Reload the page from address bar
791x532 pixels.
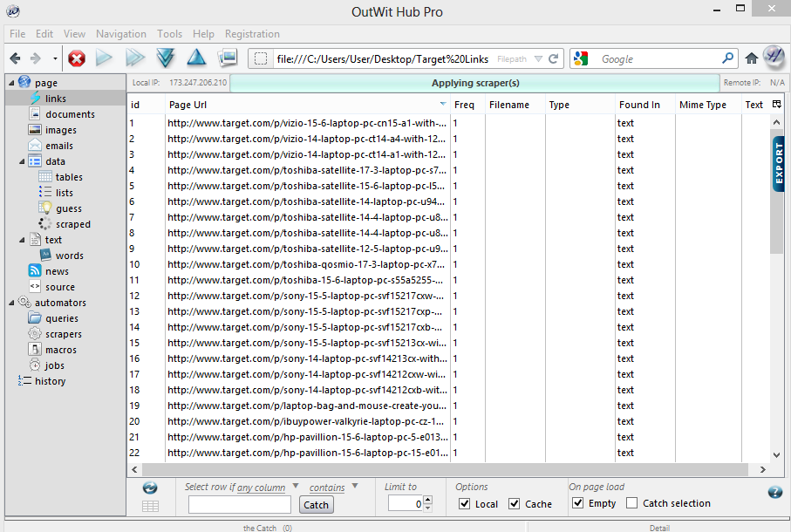(553, 59)
